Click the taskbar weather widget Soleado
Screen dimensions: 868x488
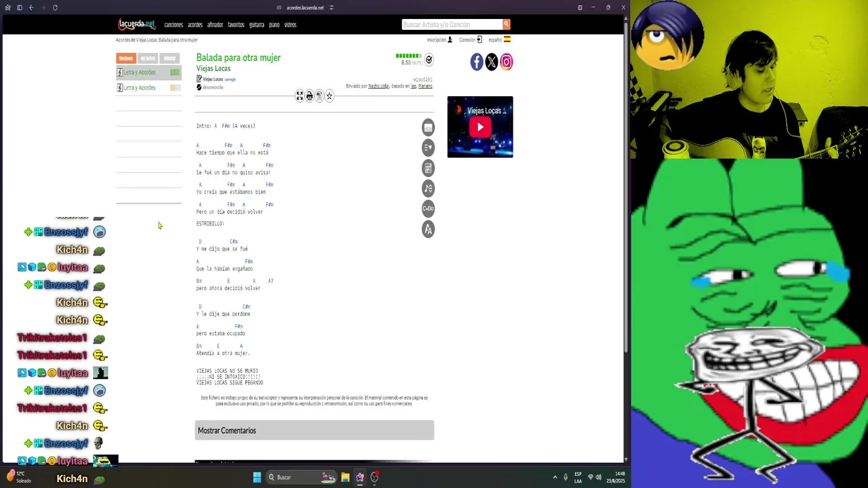click(x=20, y=477)
